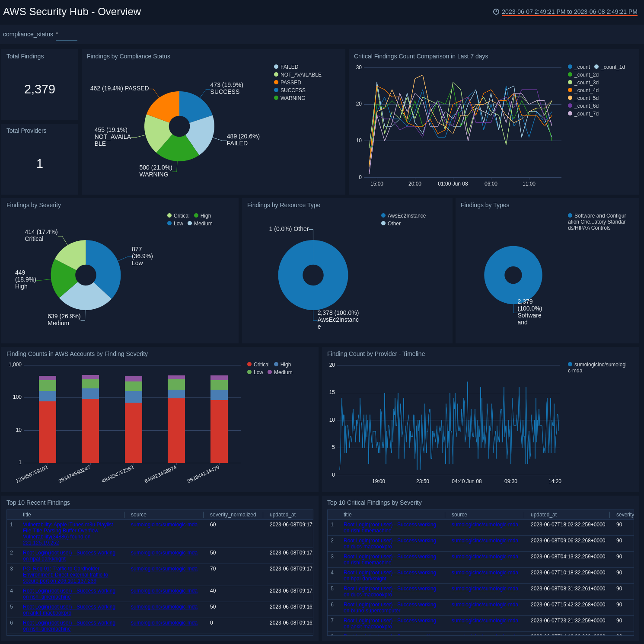Image resolution: width=644 pixels, height=644 pixels.
Task: Open the dashboard time range picker
Action: [x=569, y=12]
